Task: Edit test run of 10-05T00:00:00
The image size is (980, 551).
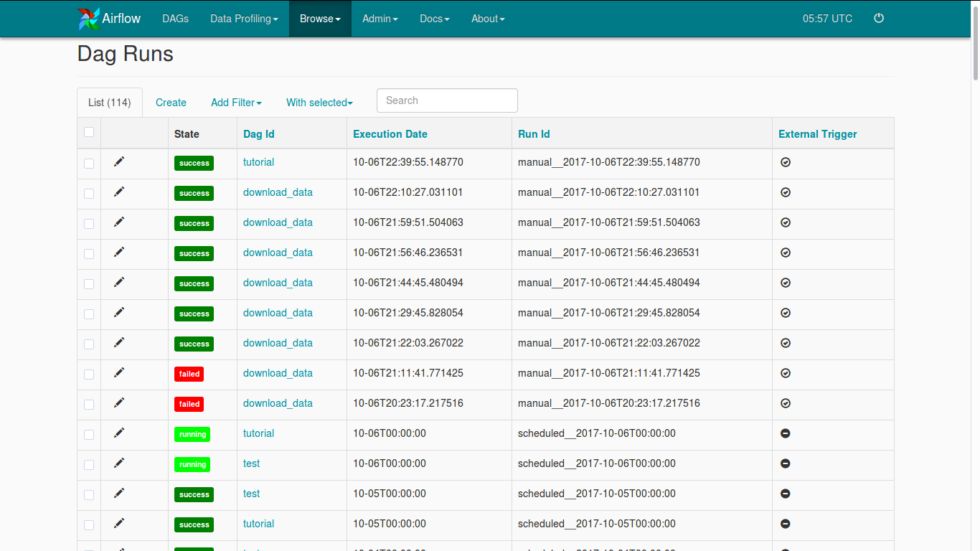Action: [x=119, y=493]
